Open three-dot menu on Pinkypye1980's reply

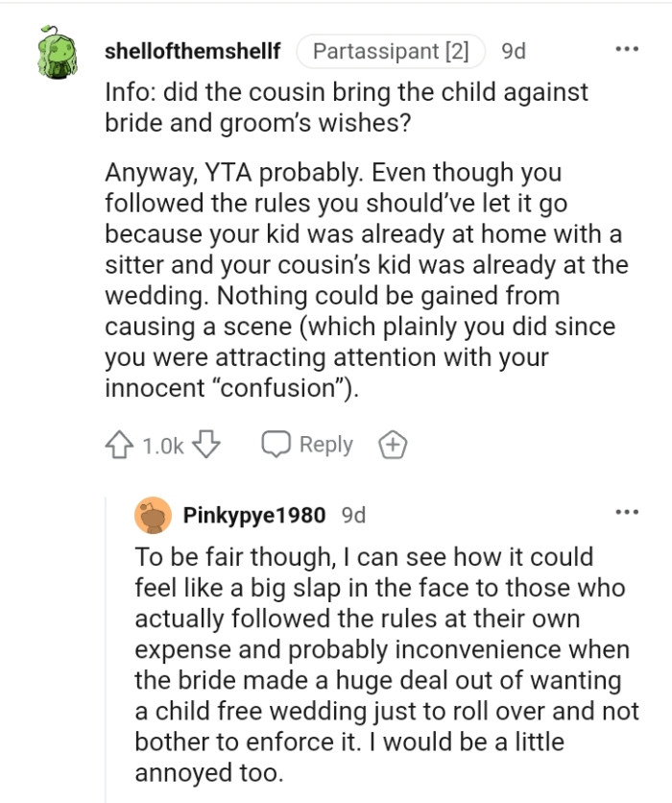[627, 513]
